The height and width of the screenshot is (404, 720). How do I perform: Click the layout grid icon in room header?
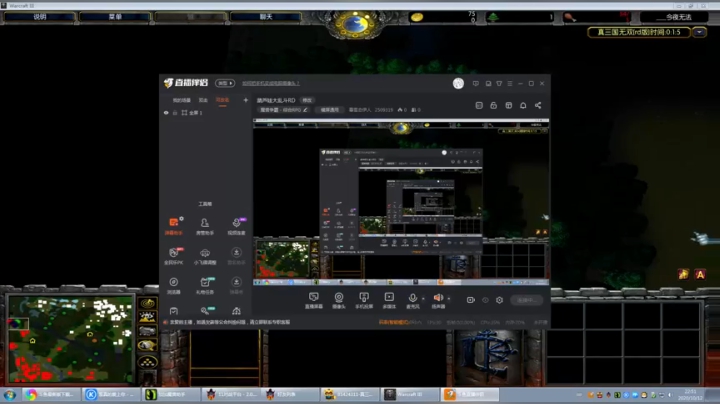tap(508, 106)
